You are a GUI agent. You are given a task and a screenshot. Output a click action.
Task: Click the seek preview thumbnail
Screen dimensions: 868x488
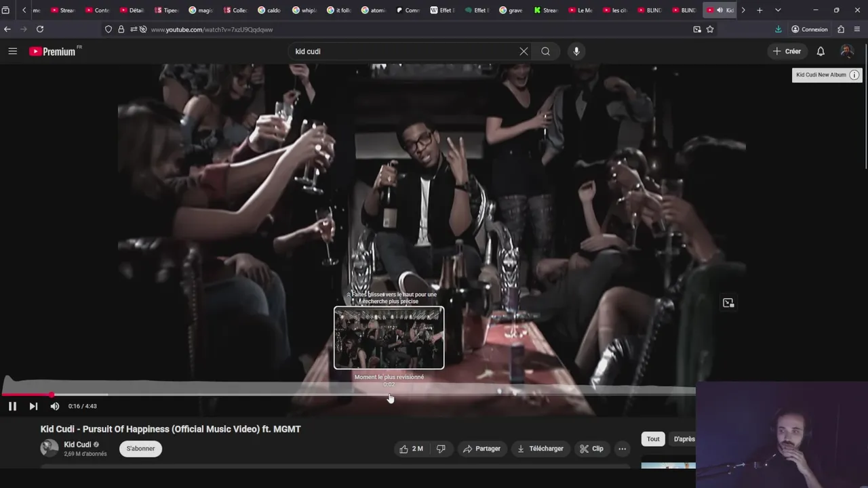(x=389, y=338)
